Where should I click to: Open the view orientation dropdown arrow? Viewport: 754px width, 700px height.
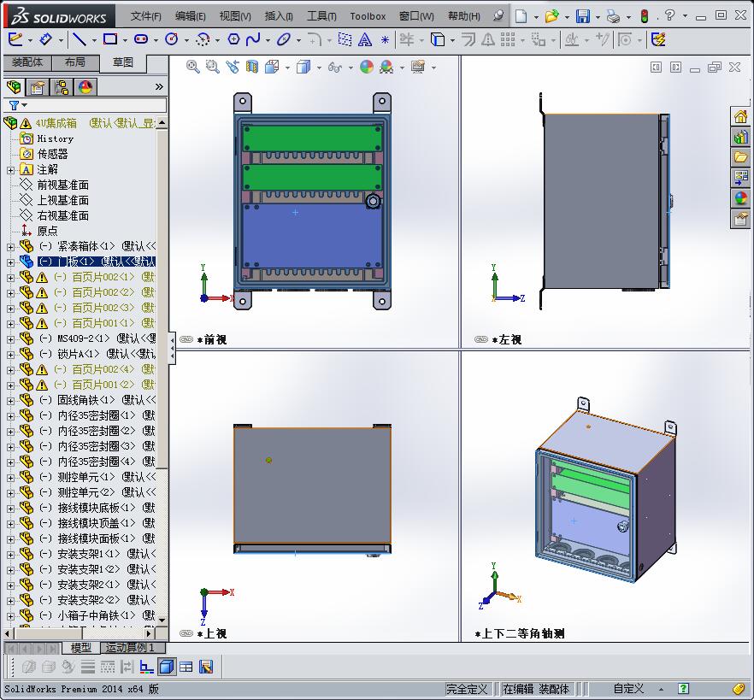(x=287, y=68)
